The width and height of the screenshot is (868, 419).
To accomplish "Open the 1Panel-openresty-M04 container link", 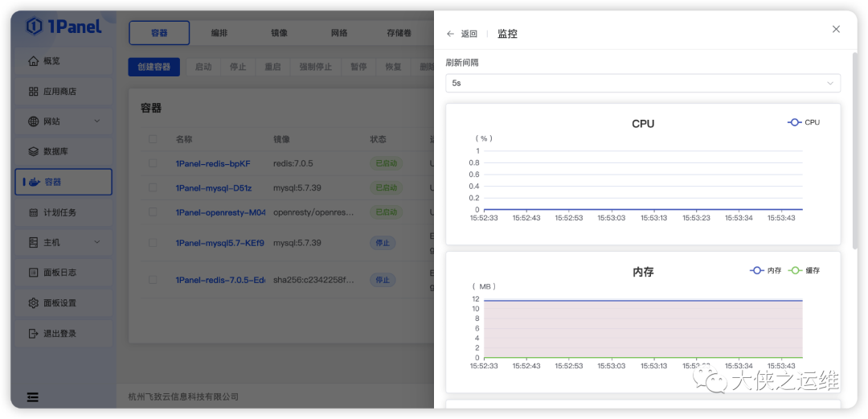I will [221, 212].
